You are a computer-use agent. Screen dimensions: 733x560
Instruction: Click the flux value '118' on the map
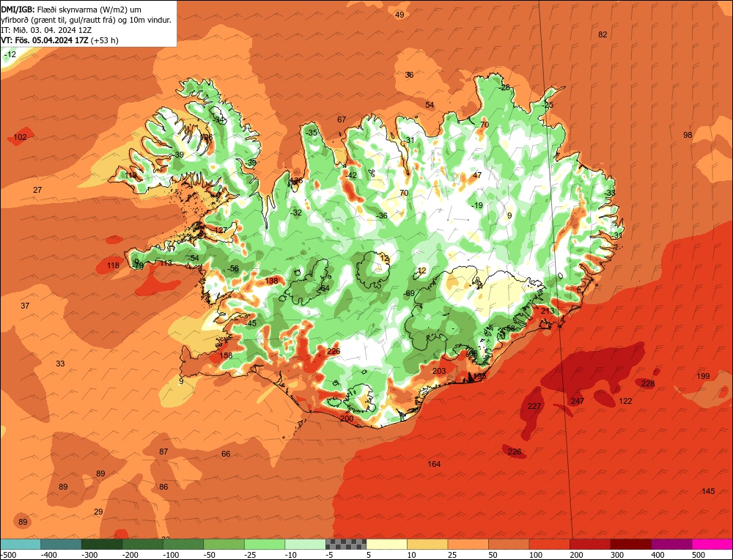113,265
